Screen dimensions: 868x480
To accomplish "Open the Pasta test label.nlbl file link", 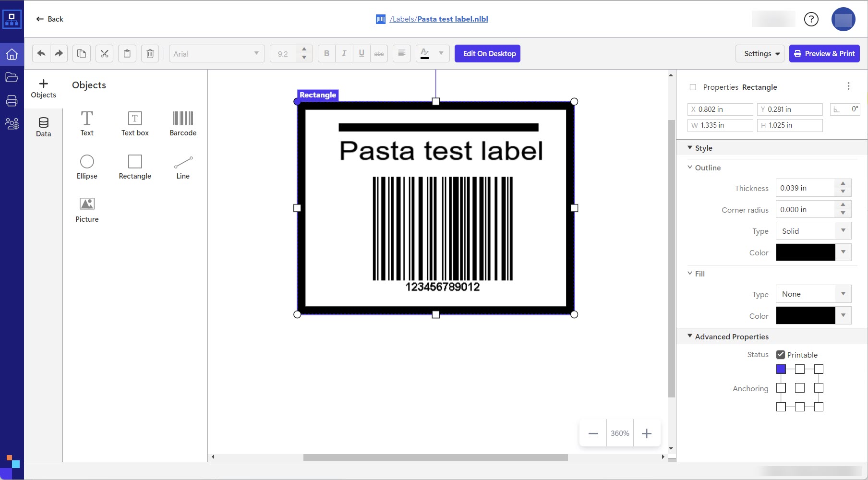I will [x=453, y=19].
